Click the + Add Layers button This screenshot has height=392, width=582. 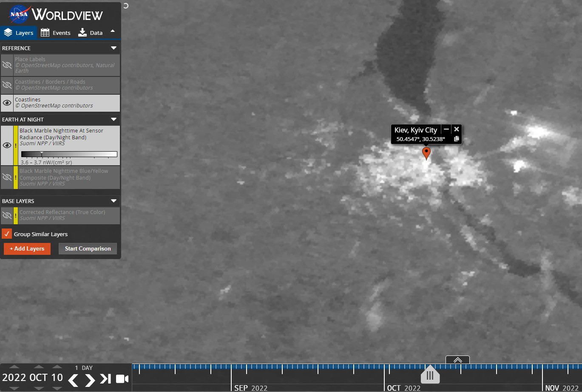coord(27,249)
